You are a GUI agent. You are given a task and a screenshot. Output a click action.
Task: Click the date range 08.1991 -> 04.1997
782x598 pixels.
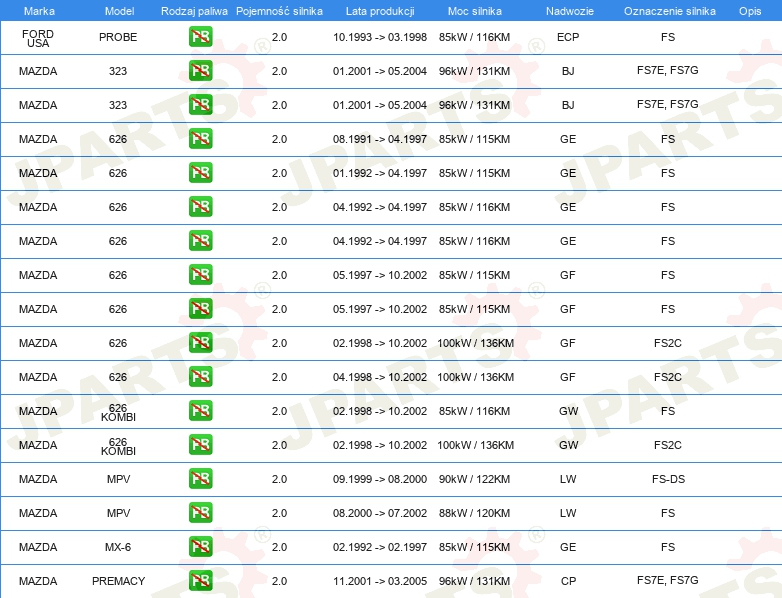click(x=380, y=139)
